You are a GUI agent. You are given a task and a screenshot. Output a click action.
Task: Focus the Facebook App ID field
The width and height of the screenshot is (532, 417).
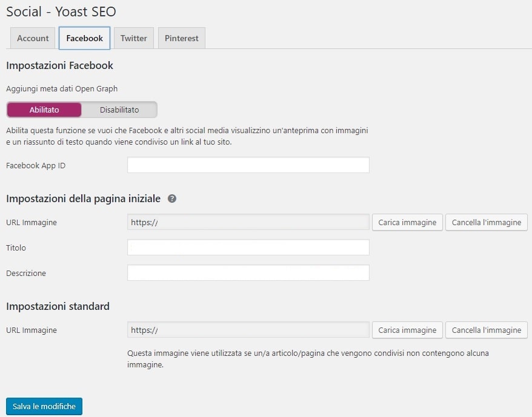click(x=248, y=165)
